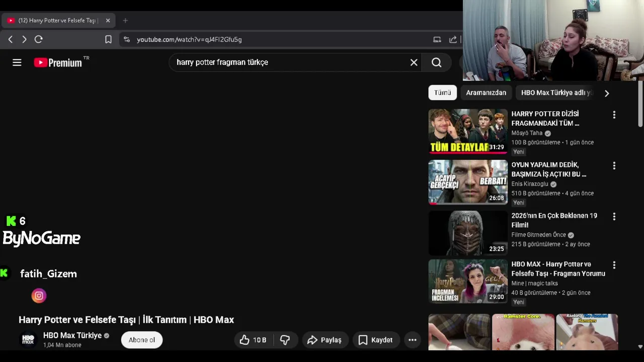
Task: Go back with the browser back arrow
Action: tap(11, 39)
